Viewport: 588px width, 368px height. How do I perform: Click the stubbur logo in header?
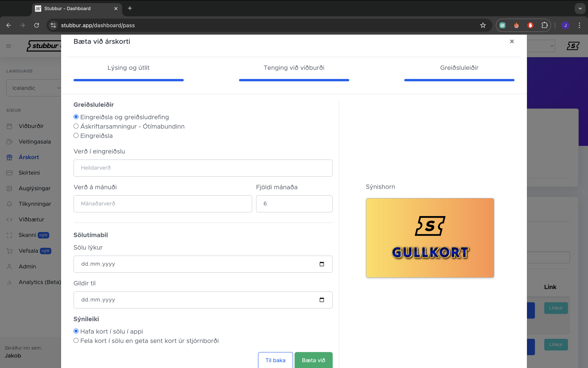(44, 46)
